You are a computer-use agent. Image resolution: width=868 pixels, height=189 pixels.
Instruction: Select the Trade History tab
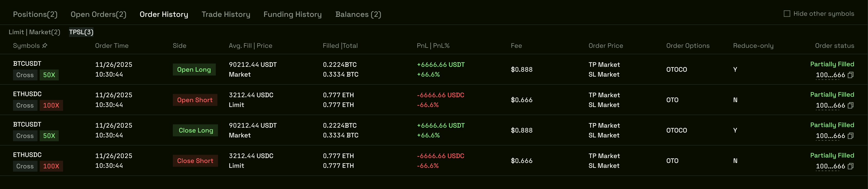226,14
